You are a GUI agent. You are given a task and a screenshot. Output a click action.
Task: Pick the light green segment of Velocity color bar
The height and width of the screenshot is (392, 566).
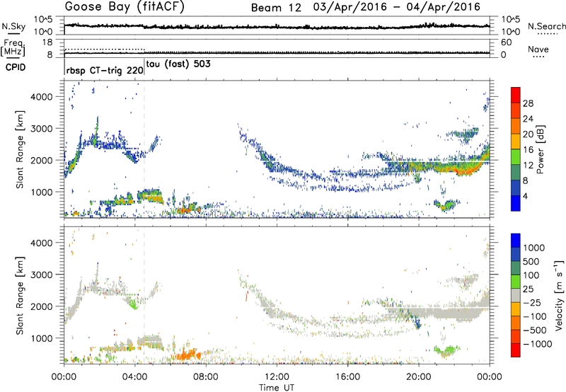516,282
